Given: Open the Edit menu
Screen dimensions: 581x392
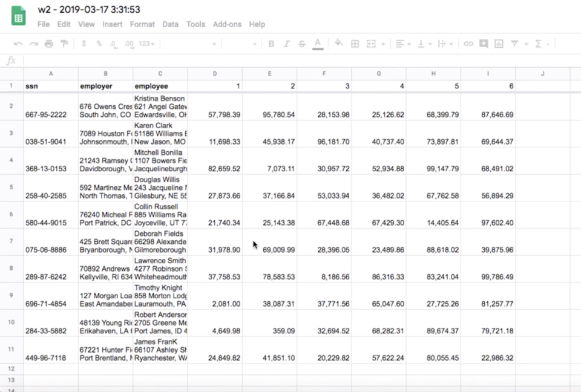Looking at the screenshot, I should 64,24.
